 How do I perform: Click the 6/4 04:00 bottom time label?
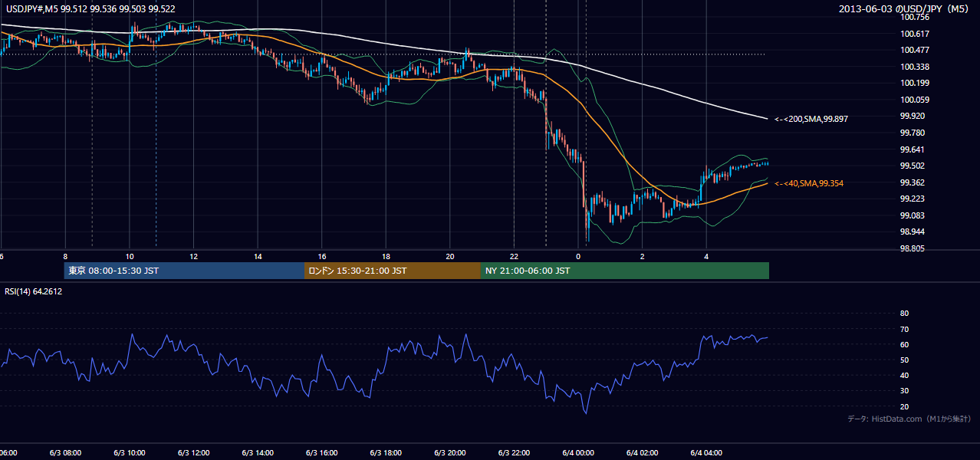point(707,452)
